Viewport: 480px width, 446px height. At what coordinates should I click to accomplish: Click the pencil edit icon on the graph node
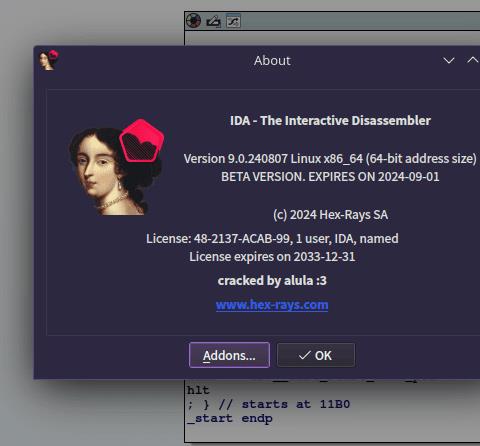coord(214,22)
